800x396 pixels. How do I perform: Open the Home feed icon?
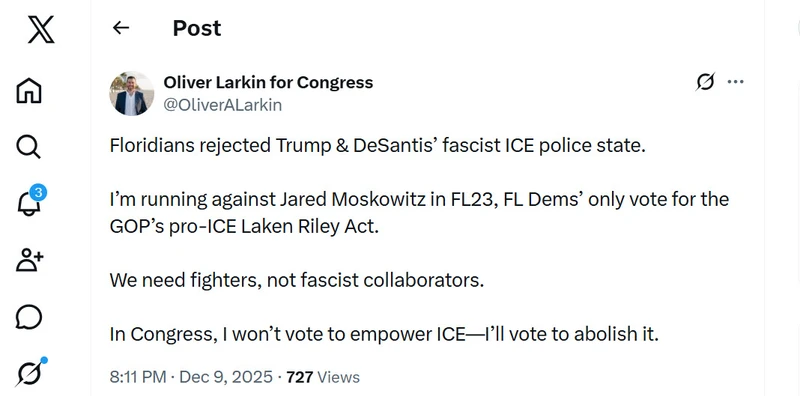coord(29,91)
